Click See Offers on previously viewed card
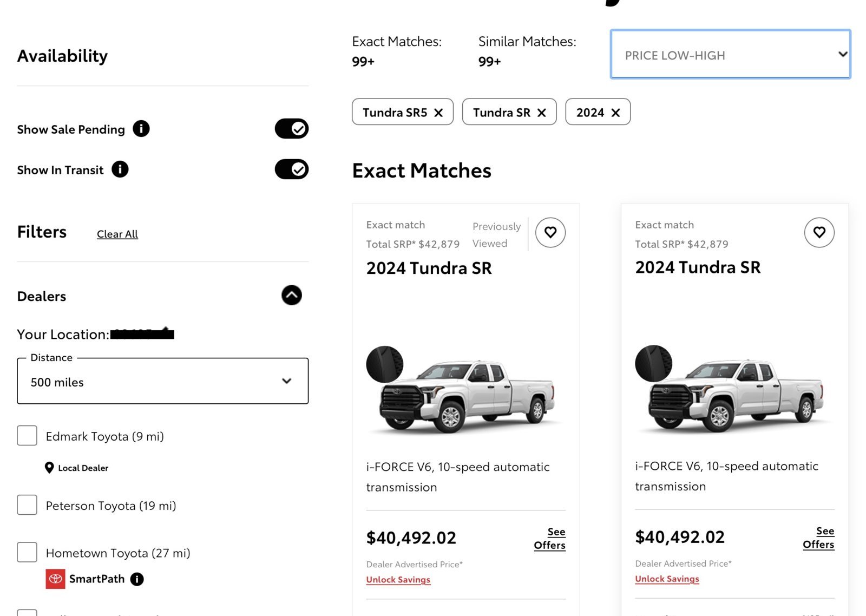The image size is (866, 616). pyautogui.click(x=550, y=539)
